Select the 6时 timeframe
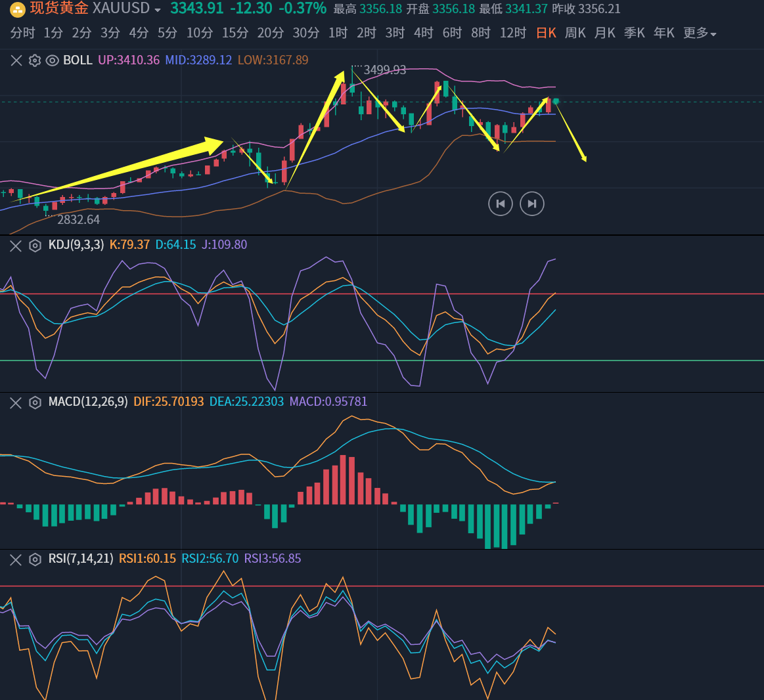Viewport: 764px width, 700px height. pos(452,33)
